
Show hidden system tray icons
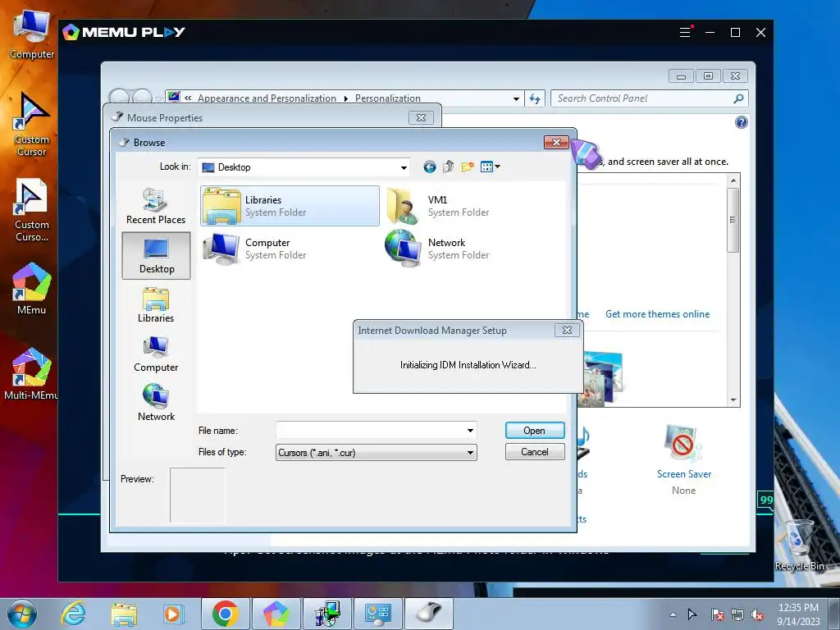[x=673, y=614]
